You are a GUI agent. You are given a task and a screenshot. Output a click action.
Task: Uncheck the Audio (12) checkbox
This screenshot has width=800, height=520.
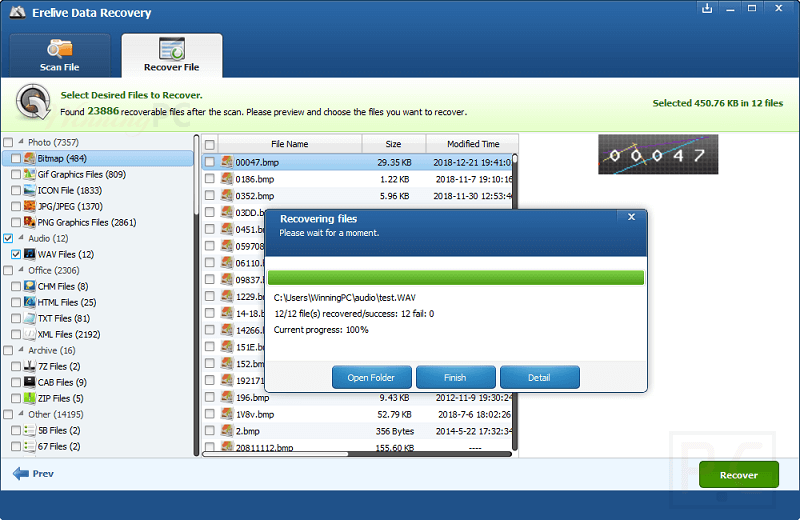[x=8, y=238]
